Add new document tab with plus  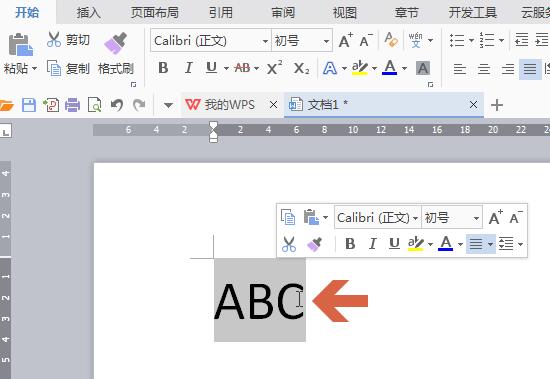tap(497, 105)
